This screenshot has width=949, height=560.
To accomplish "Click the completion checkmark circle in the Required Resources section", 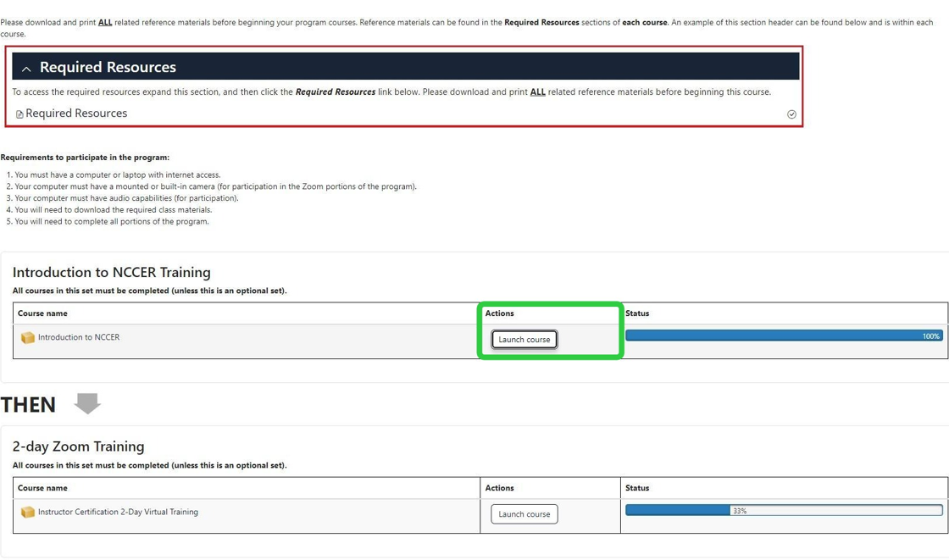I will (x=791, y=114).
